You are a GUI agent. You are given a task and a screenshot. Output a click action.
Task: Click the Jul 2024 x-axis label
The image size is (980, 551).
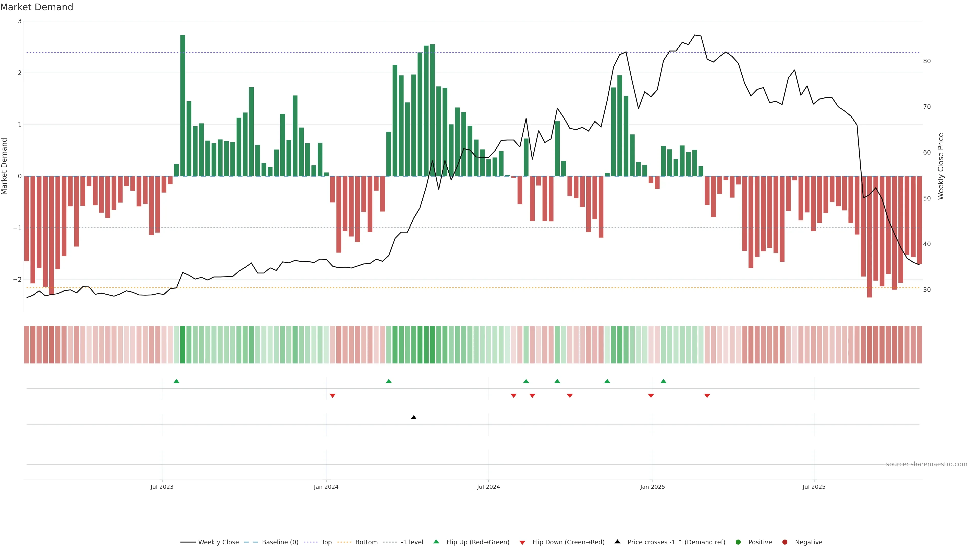pyautogui.click(x=488, y=487)
